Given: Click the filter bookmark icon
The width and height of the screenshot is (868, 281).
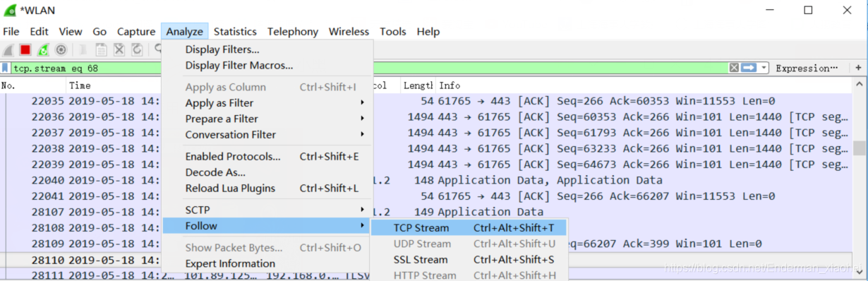Looking at the screenshot, I should [x=6, y=68].
